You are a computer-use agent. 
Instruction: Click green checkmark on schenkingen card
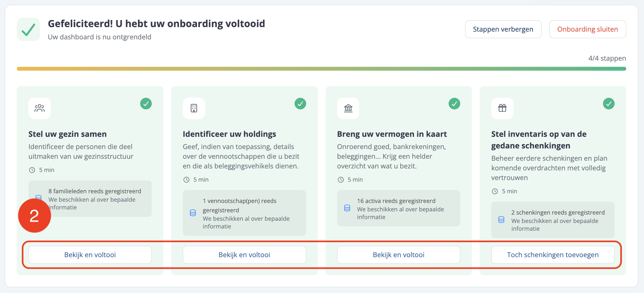pyautogui.click(x=609, y=104)
